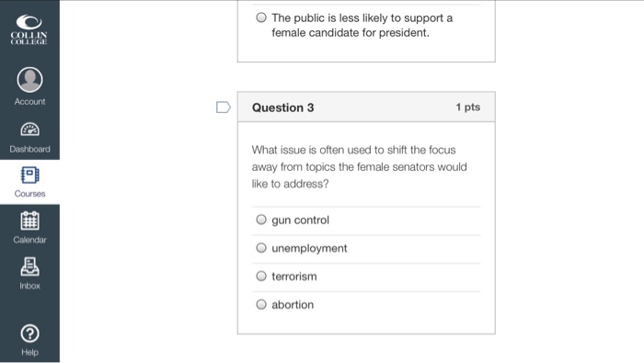The image size is (644, 363).
Task: Open the Inbox tray icon
Action: click(x=29, y=267)
